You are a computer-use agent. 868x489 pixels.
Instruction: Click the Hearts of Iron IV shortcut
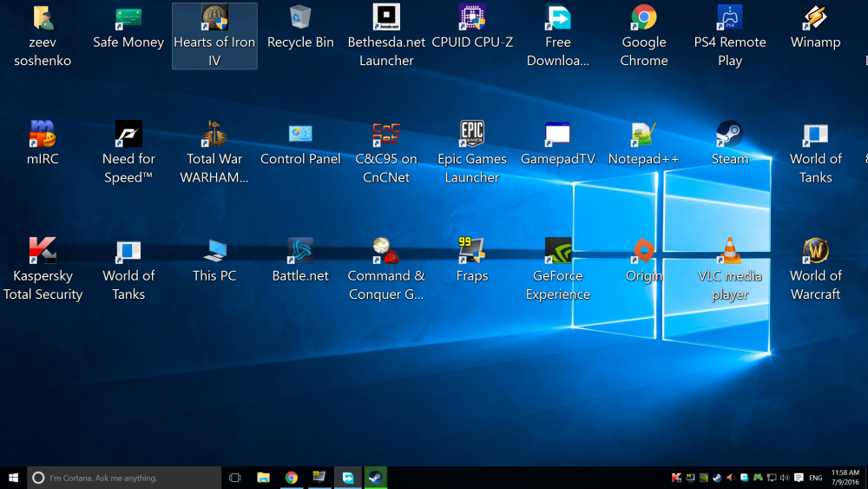tap(214, 36)
